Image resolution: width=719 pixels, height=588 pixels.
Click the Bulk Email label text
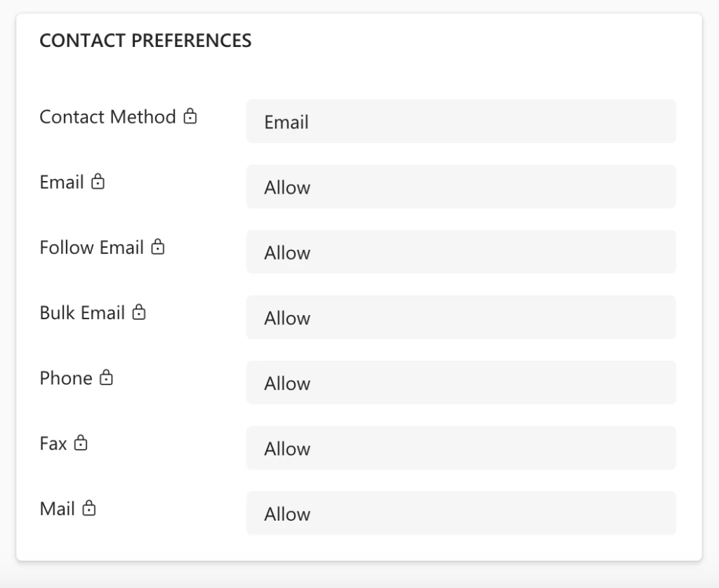pos(82,313)
